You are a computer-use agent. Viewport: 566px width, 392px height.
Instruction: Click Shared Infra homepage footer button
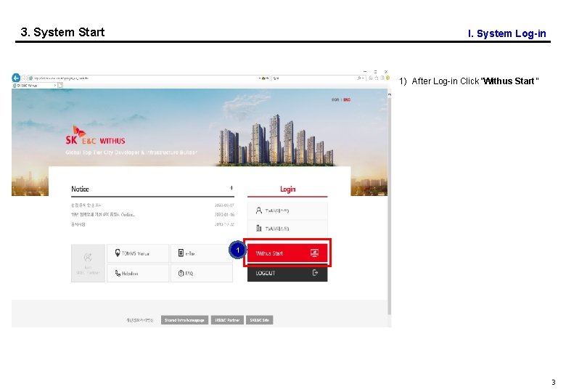184,320
